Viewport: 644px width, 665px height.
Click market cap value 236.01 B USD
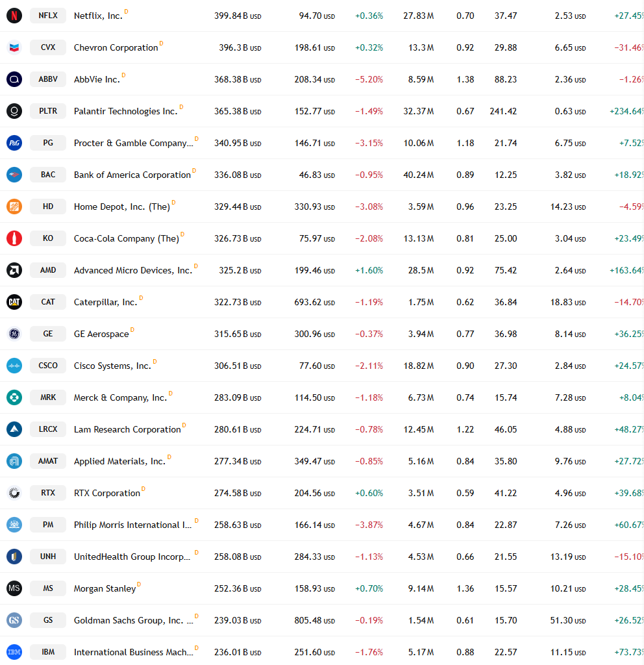[x=238, y=652]
